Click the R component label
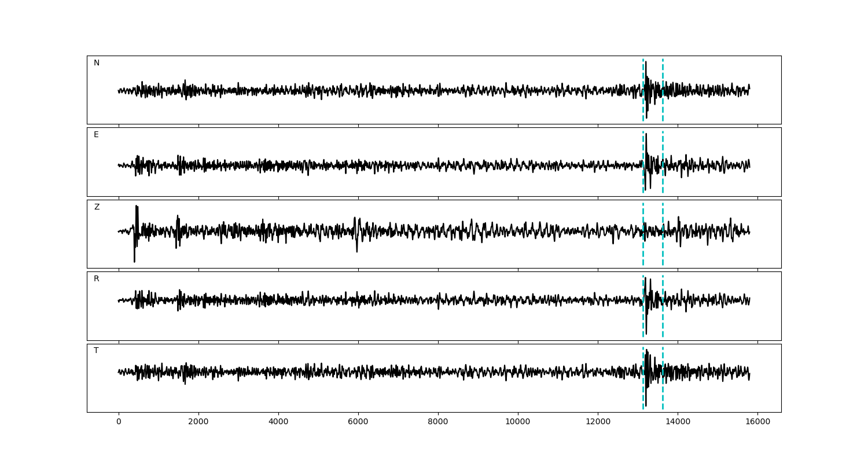868x463 pixels. click(97, 279)
